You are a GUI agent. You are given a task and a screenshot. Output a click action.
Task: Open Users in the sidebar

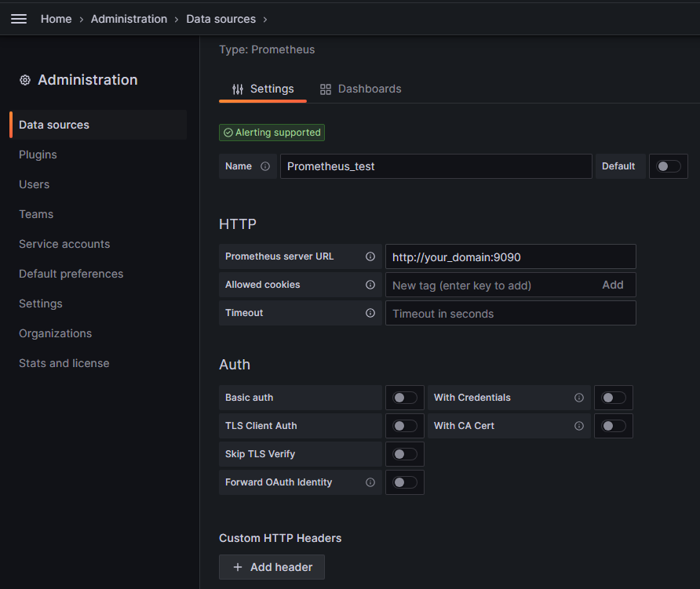34,184
